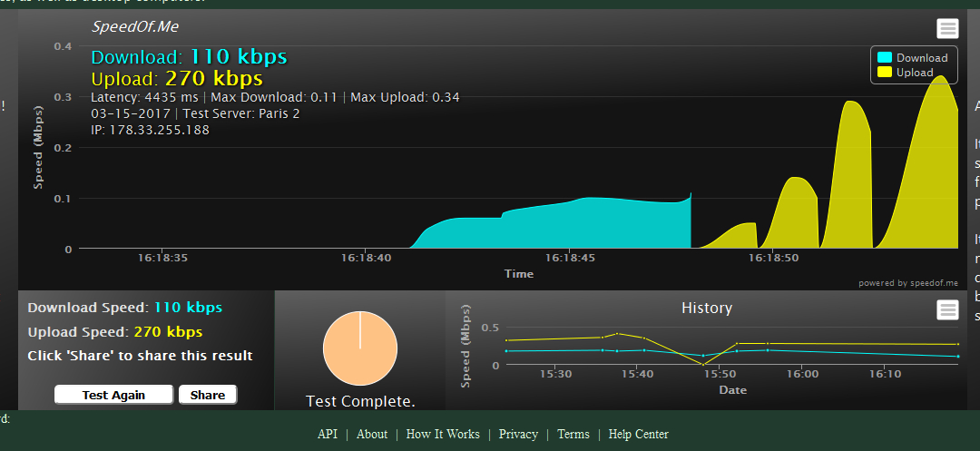Click the History chart title
This screenshot has width=980, height=451.
point(707,308)
